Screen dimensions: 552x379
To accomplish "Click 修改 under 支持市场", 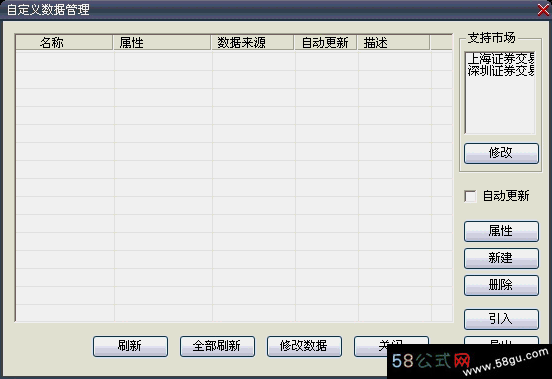I will tap(501, 153).
